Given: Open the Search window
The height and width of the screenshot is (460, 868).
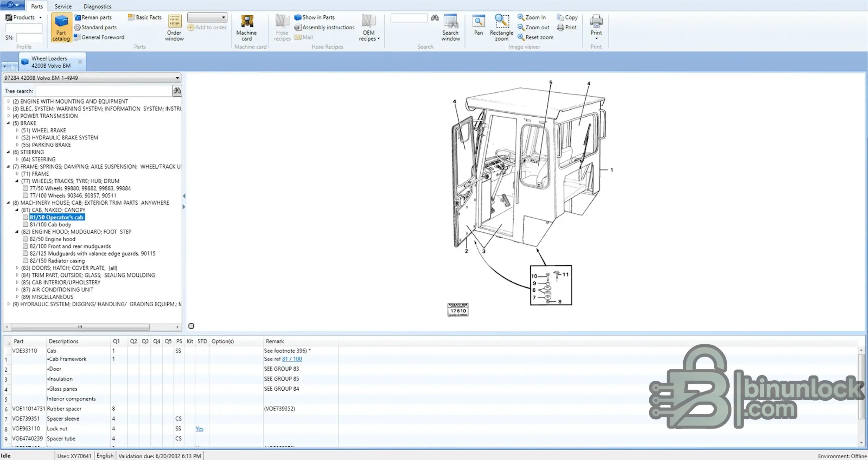Looking at the screenshot, I should [x=451, y=28].
